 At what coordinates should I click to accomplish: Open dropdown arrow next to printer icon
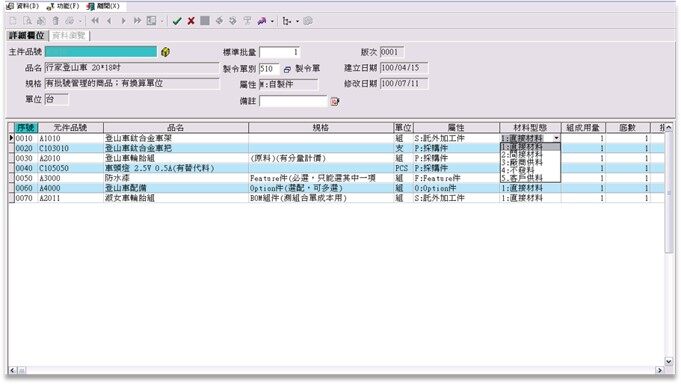click(x=80, y=21)
